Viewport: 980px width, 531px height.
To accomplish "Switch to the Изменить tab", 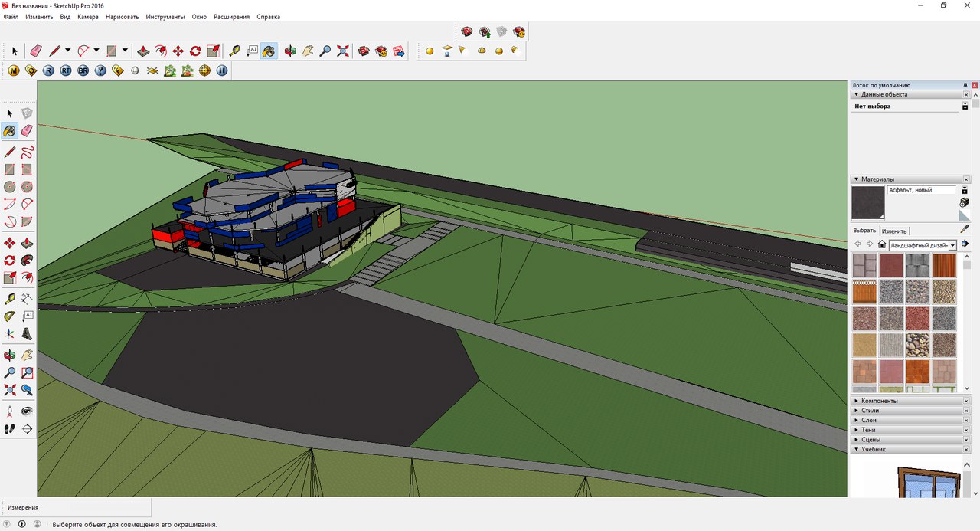I will coord(893,231).
